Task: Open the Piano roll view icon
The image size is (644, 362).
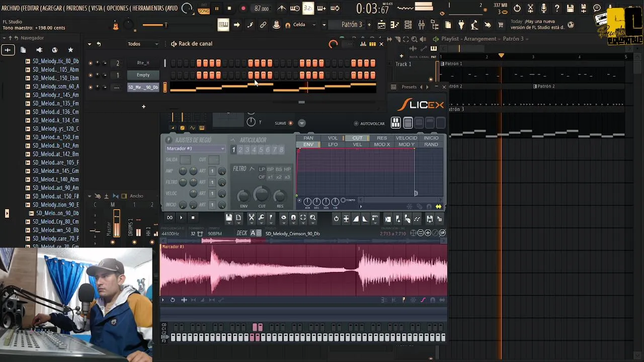Action: click(x=395, y=25)
